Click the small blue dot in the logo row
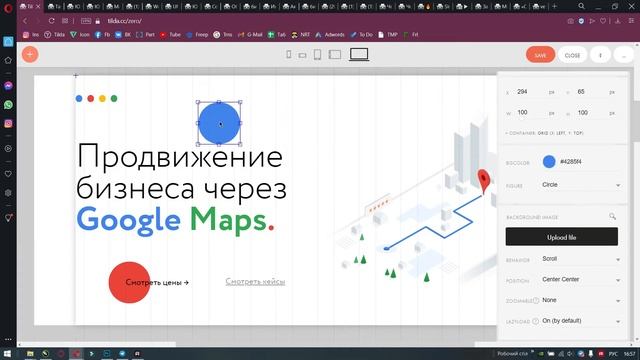The image size is (640, 360). pos(79,98)
